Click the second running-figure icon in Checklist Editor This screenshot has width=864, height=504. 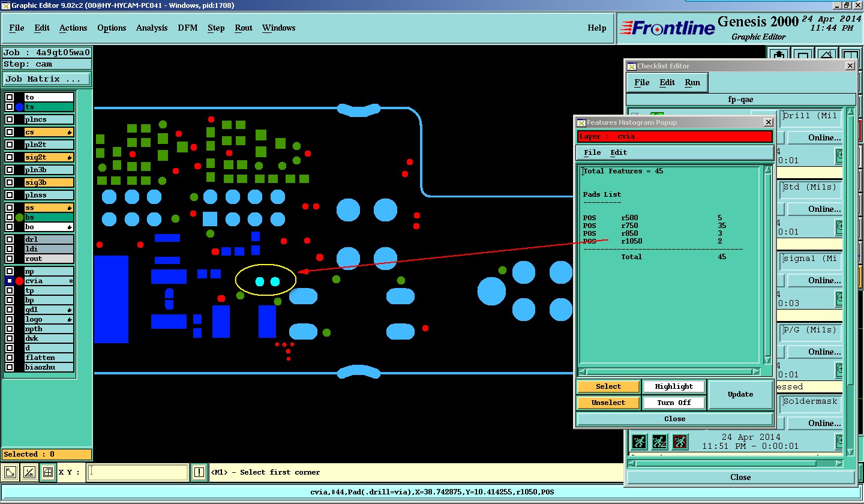click(659, 442)
